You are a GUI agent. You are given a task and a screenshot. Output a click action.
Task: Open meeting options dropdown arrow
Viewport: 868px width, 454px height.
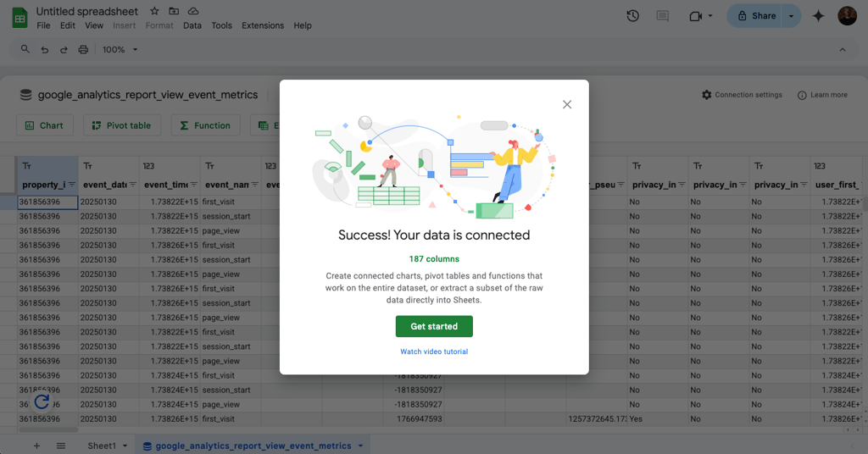coord(710,16)
